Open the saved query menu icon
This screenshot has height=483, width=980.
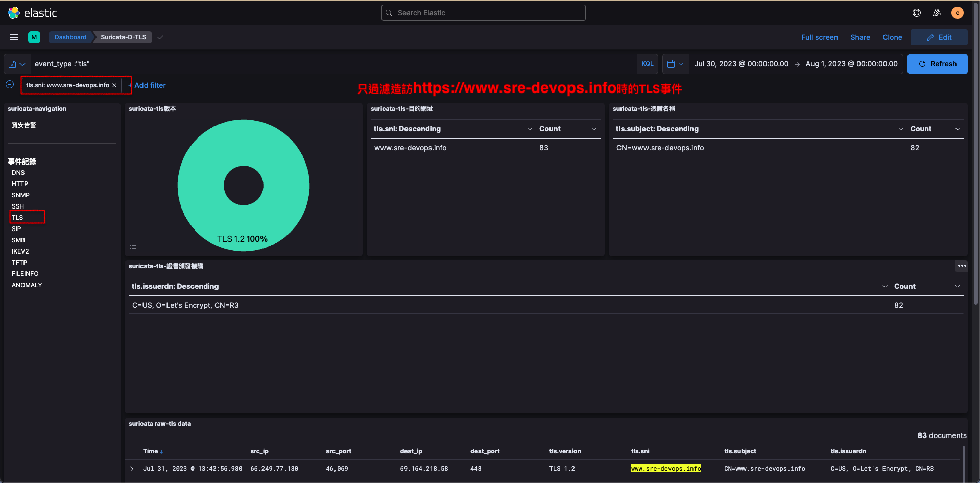[x=17, y=64]
